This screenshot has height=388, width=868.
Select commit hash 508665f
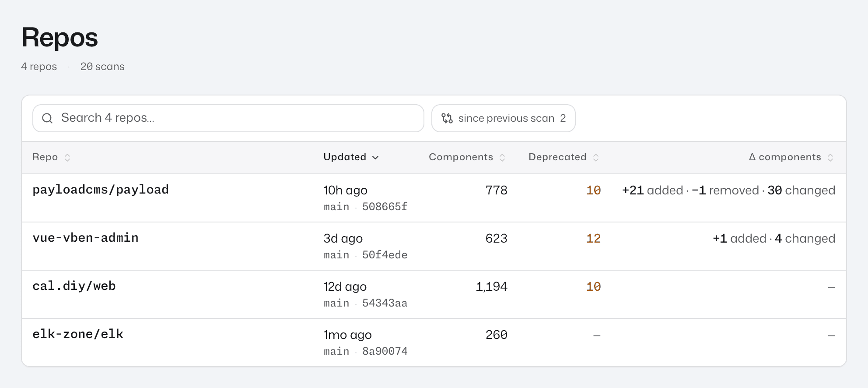[385, 207]
